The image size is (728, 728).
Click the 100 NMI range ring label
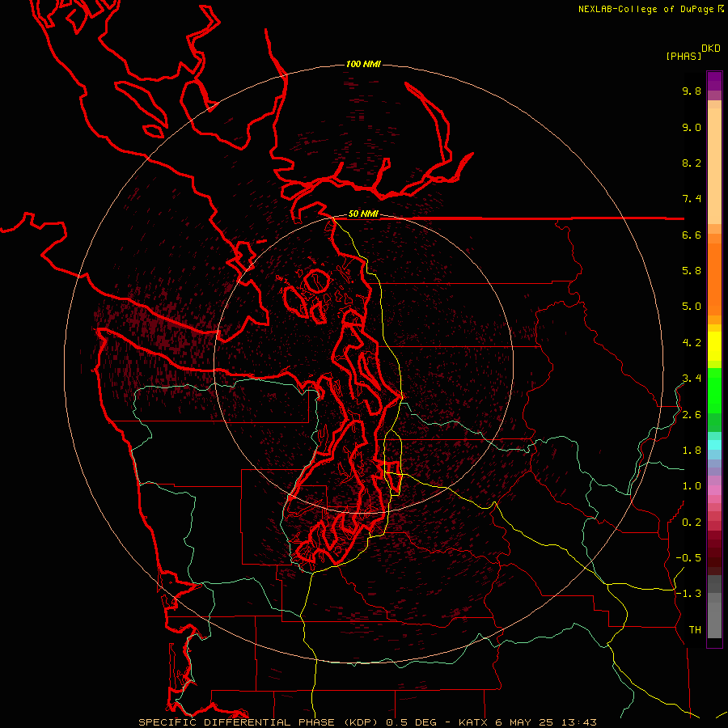click(363, 64)
